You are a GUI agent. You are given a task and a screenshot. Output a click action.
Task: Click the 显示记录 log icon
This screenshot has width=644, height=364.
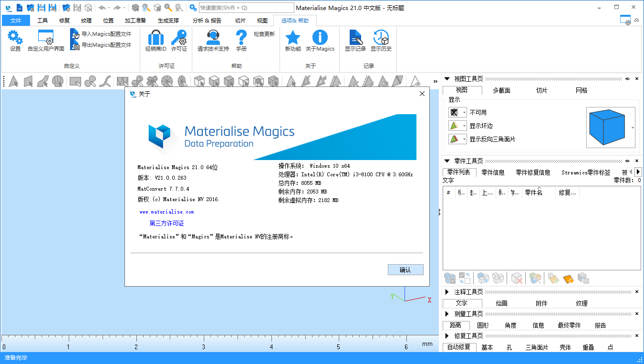tap(355, 37)
